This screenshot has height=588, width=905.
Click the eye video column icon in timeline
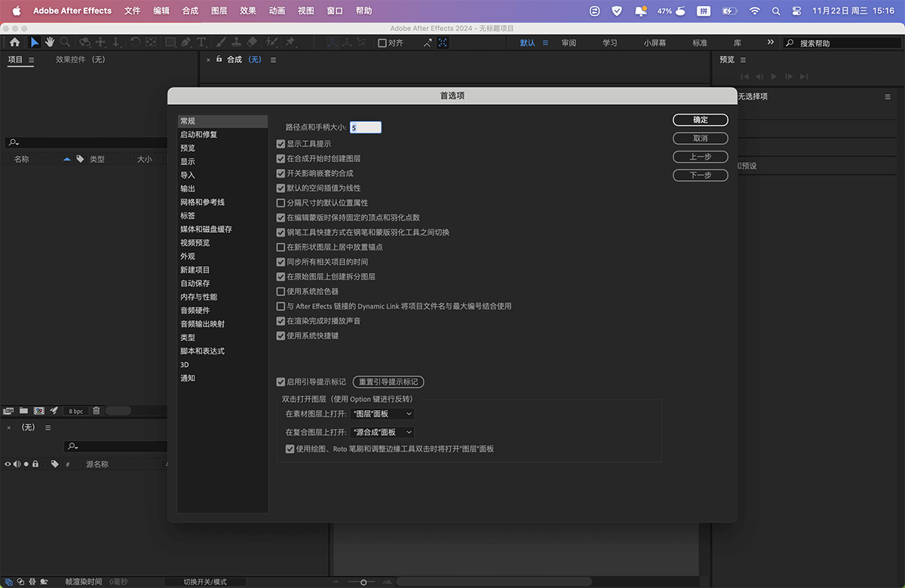(8, 464)
